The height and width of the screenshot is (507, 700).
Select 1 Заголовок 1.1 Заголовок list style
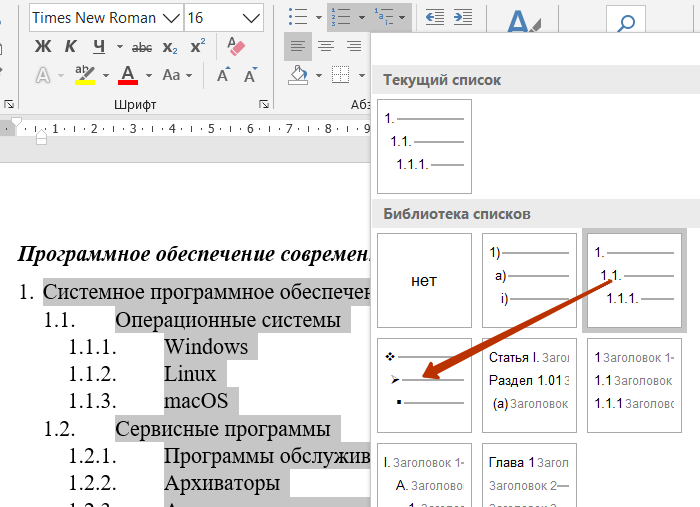coord(634,385)
